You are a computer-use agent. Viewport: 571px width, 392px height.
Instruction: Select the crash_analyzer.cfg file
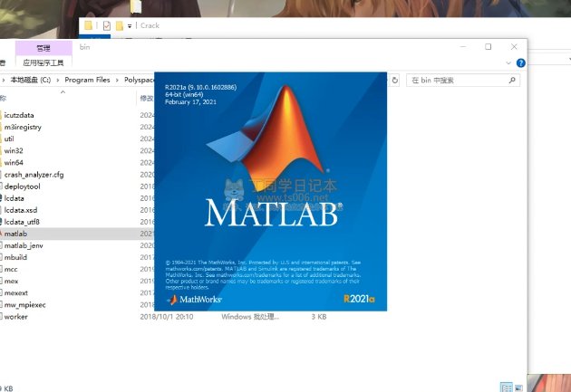[x=34, y=175]
